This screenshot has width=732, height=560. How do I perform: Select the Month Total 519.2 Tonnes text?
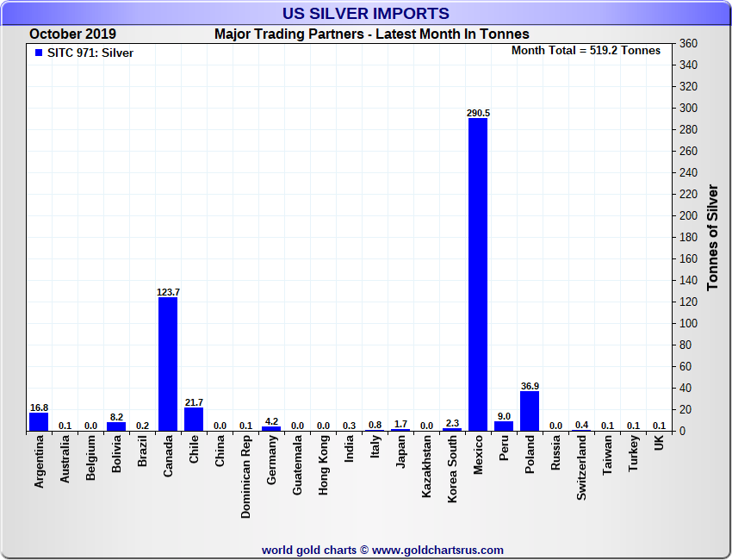pos(586,51)
